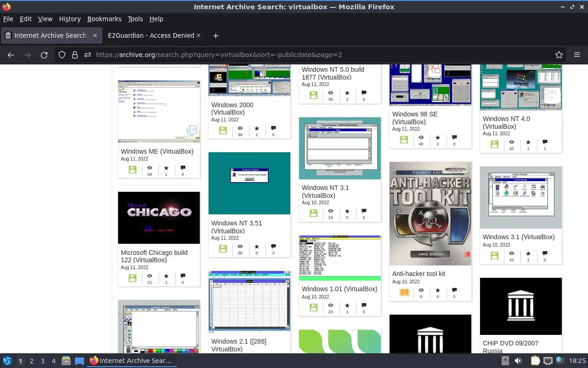Click book icon on Anti-hacker tool kit card
The width and height of the screenshot is (588, 368).
click(404, 293)
